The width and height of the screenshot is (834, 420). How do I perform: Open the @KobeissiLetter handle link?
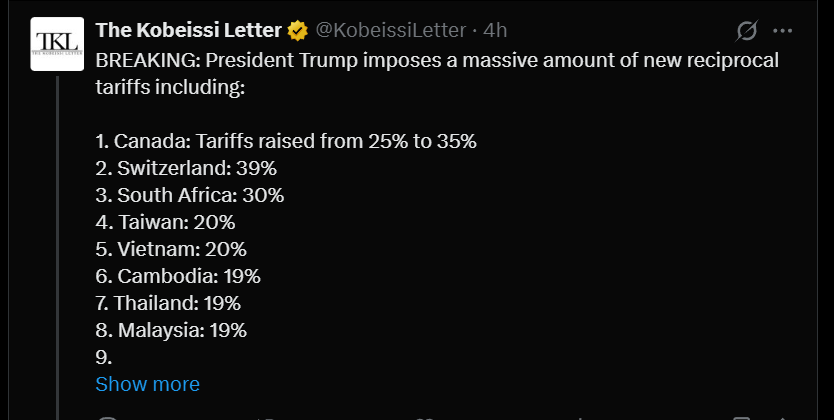coord(391,30)
